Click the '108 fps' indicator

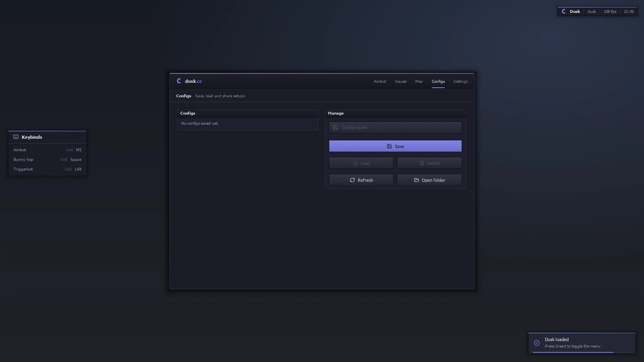[x=610, y=11]
